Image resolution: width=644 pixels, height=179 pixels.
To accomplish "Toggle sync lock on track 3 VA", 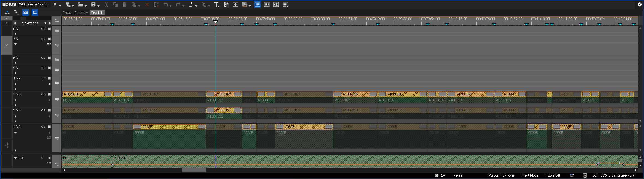I will click(57, 99).
